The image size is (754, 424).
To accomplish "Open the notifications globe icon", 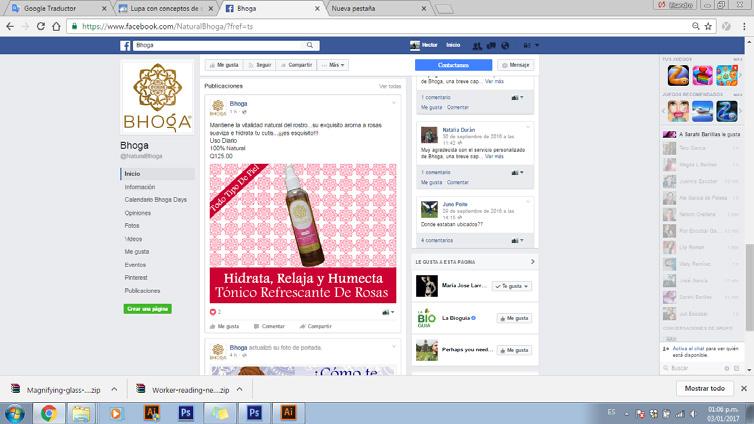I will [x=505, y=46].
